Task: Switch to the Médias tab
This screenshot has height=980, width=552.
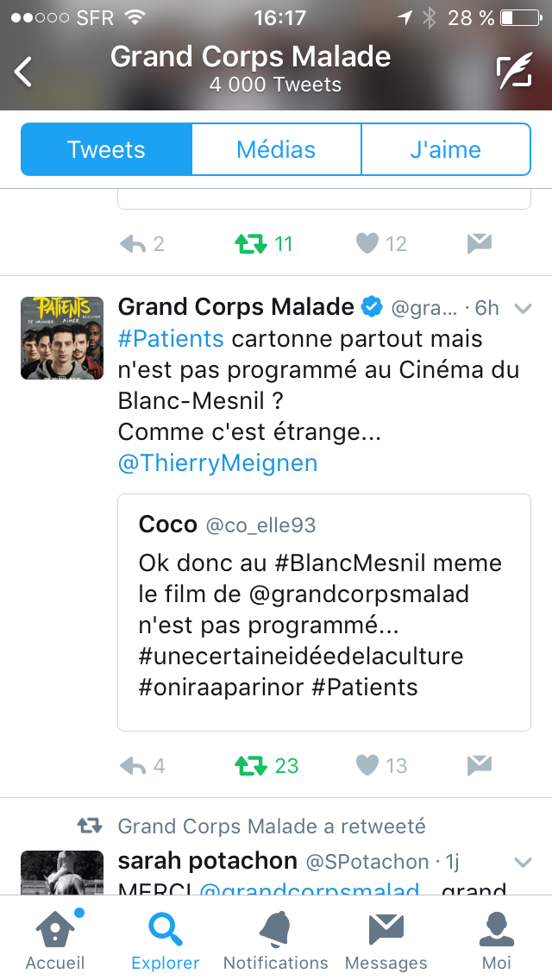Action: (276, 149)
